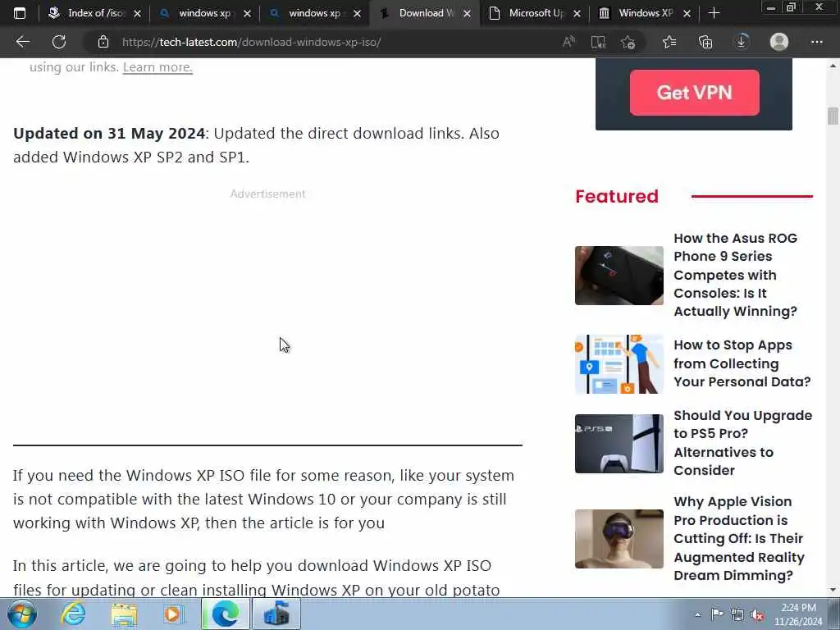This screenshot has width=840, height=630.
Task: Open the tab actions menu icon
Action: [20, 13]
